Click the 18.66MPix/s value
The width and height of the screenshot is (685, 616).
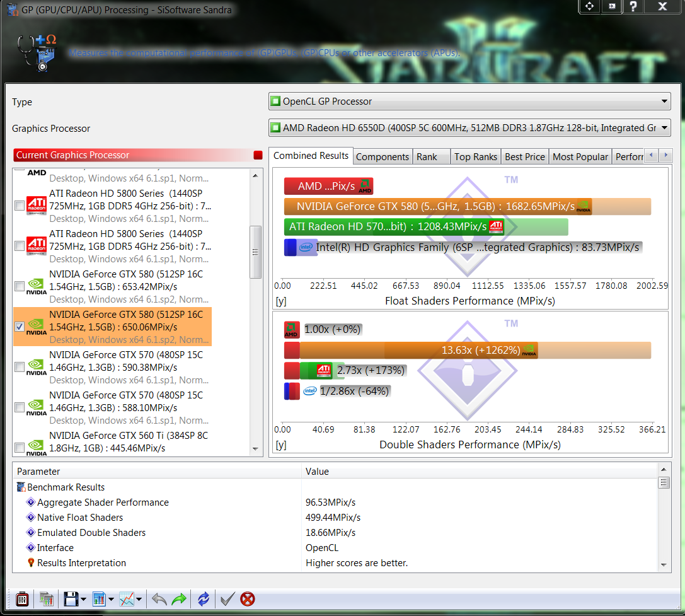point(330,533)
